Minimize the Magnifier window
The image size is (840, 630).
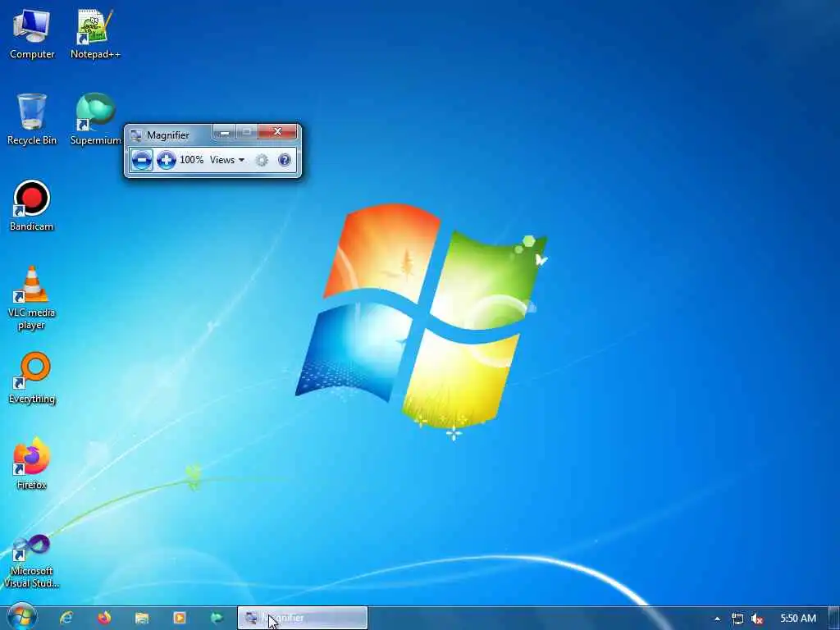(x=225, y=132)
